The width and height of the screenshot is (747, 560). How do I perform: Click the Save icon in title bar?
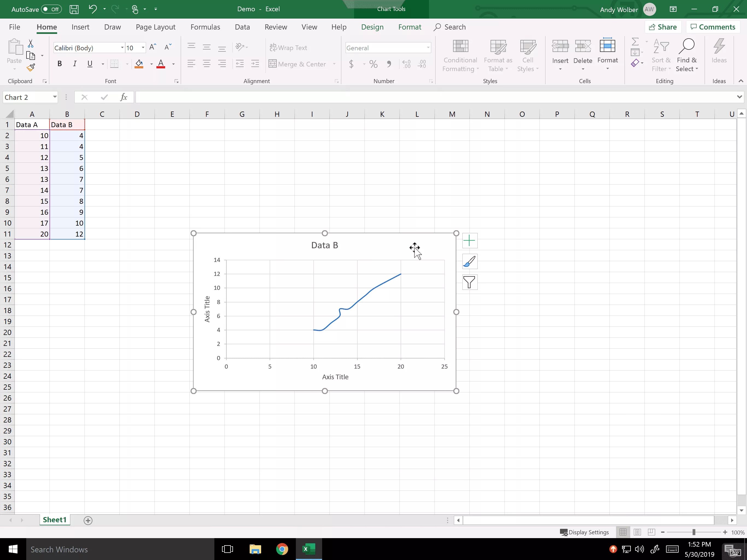pyautogui.click(x=74, y=9)
